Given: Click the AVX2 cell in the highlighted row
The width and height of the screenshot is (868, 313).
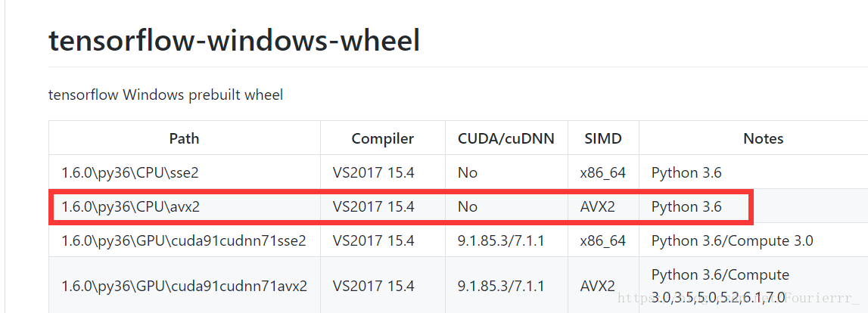Looking at the screenshot, I should point(597,207).
